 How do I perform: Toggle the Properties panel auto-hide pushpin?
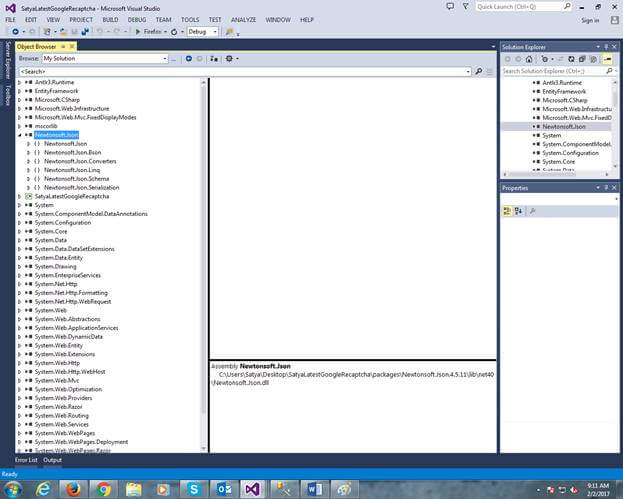606,188
